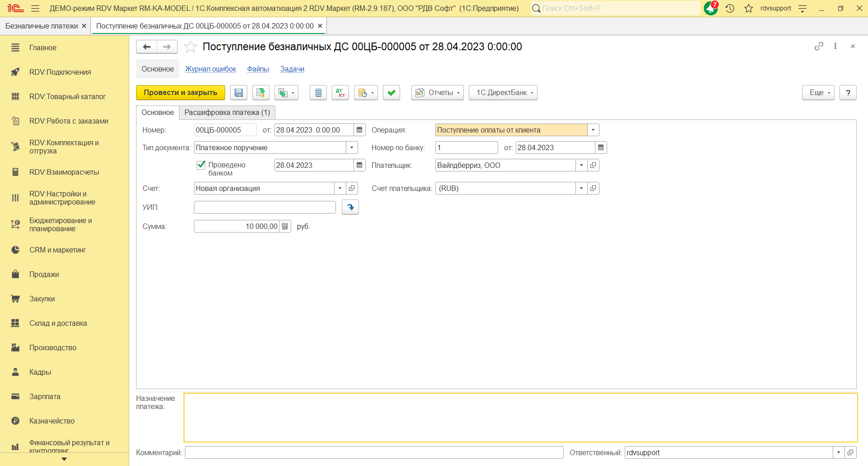Open the Дт/Кт postings icon

340,93
